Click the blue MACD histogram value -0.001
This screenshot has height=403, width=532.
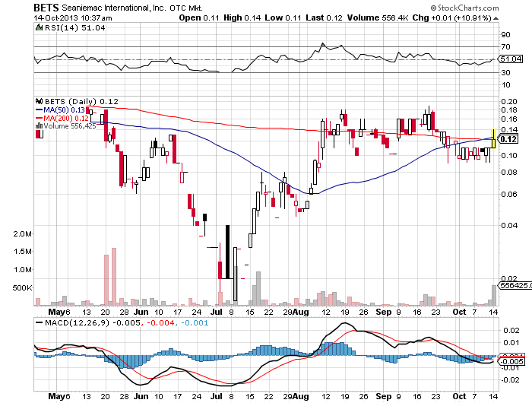point(195,322)
